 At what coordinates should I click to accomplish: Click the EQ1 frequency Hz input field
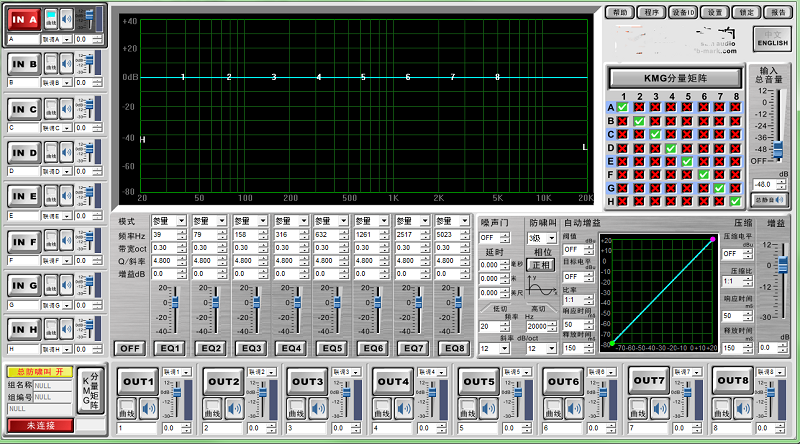coord(161,235)
